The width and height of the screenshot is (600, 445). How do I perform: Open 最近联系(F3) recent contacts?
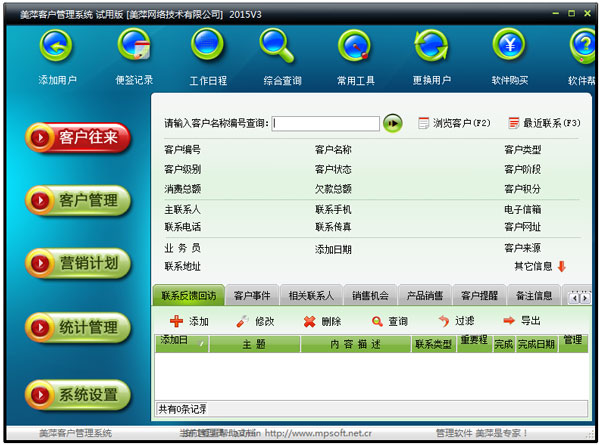tap(544, 123)
